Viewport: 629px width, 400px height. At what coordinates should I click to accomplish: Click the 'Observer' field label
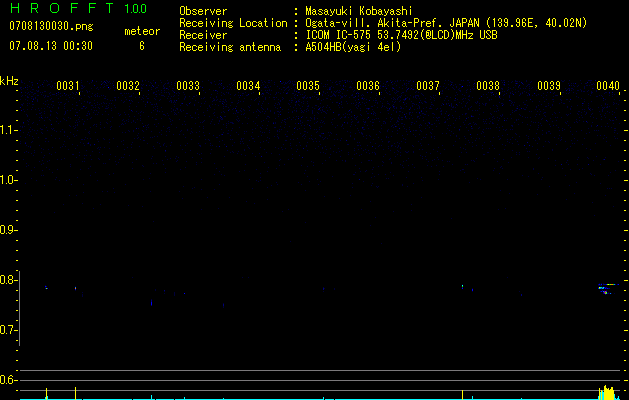click(x=203, y=11)
